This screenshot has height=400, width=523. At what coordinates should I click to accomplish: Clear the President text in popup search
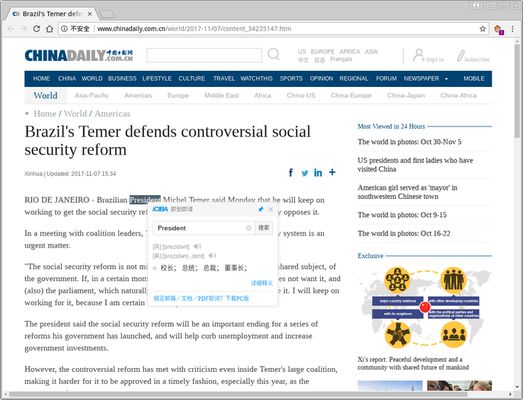pyautogui.click(x=249, y=228)
